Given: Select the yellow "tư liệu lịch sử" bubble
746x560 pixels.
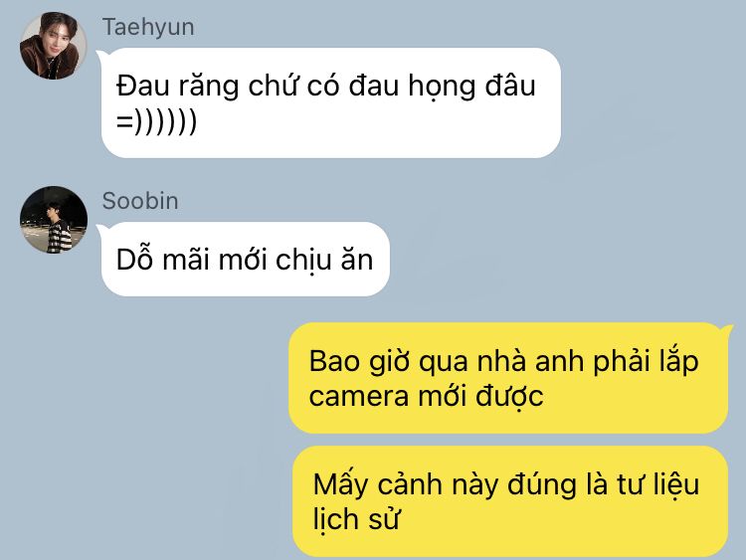Looking at the screenshot, I should 510,501.
